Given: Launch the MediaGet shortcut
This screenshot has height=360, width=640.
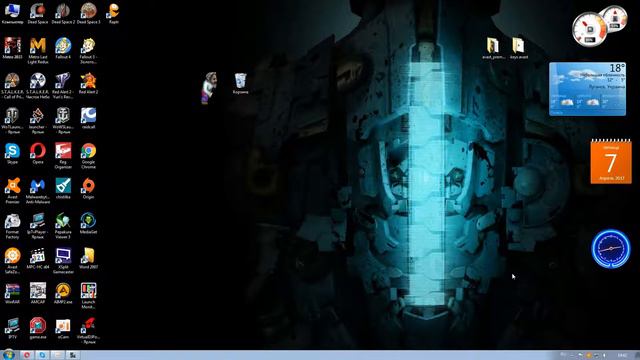Looking at the screenshot, I should [x=88, y=223].
